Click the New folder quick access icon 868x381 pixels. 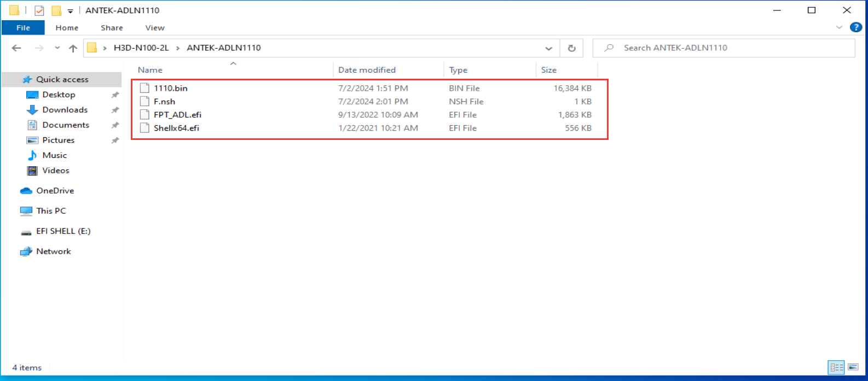pos(56,10)
